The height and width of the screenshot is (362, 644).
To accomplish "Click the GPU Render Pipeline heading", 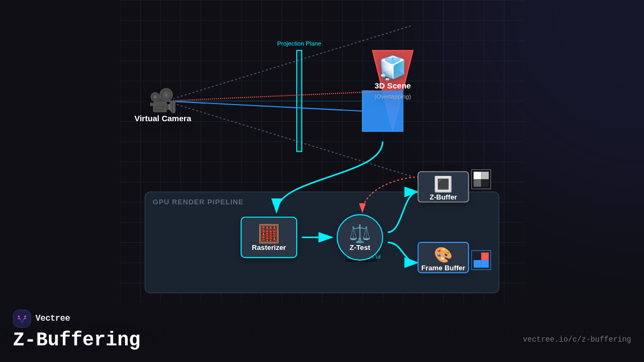I will pyautogui.click(x=198, y=202).
